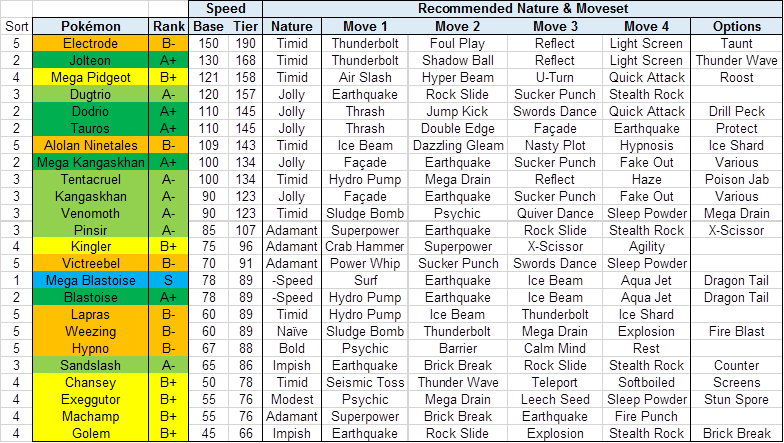Click the Weezing cell
Viewport: 784px width, 443px height.
click(90, 332)
